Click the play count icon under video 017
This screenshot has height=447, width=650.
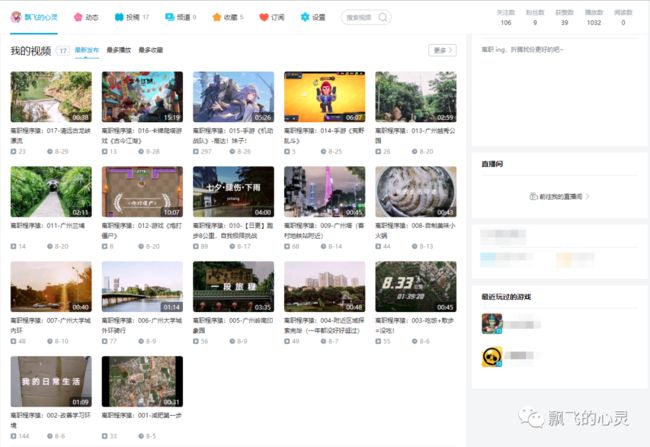(13, 152)
